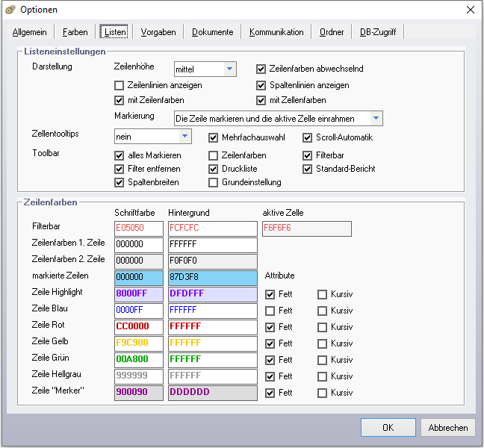Expand the Zeilenhöhe dropdown
The image size is (484, 448).
click(230, 69)
